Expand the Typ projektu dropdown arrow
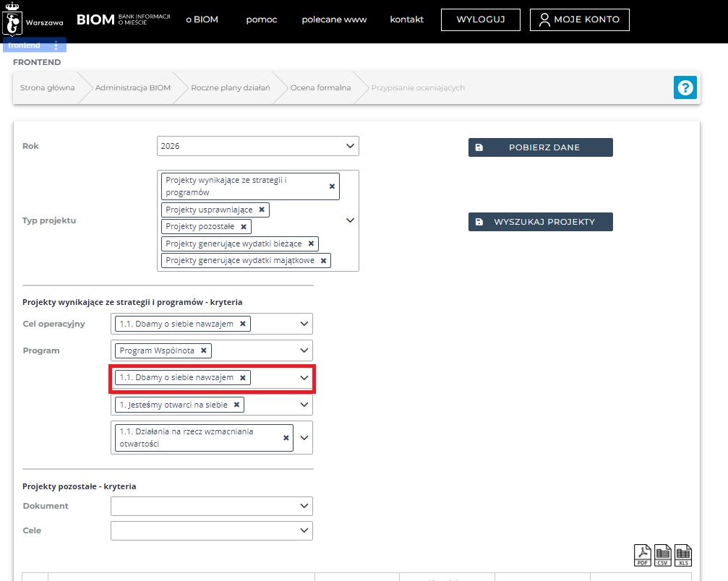 [350, 220]
